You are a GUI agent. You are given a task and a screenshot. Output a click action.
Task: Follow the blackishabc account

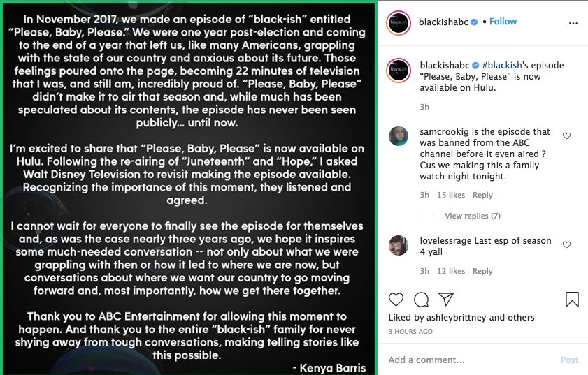point(503,22)
